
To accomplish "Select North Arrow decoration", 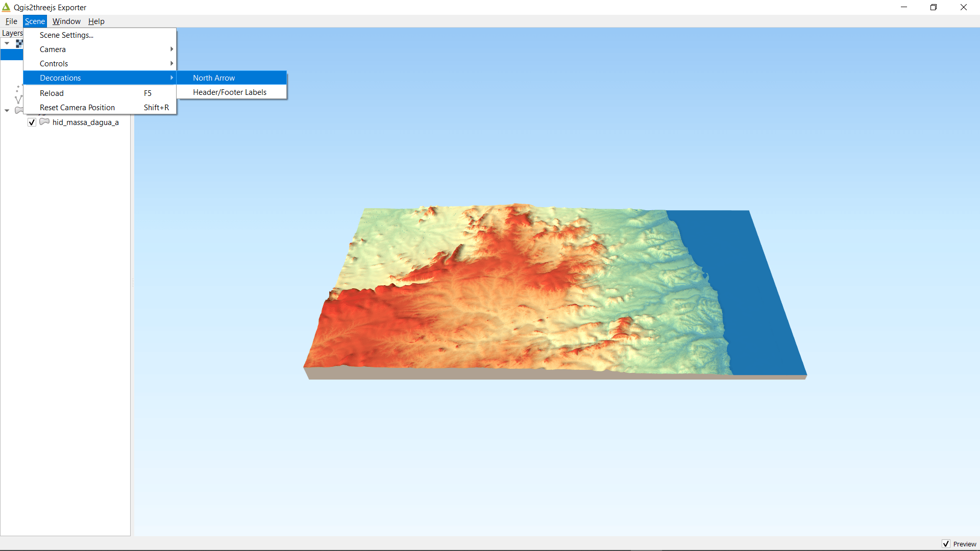I will (x=214, y=78).
